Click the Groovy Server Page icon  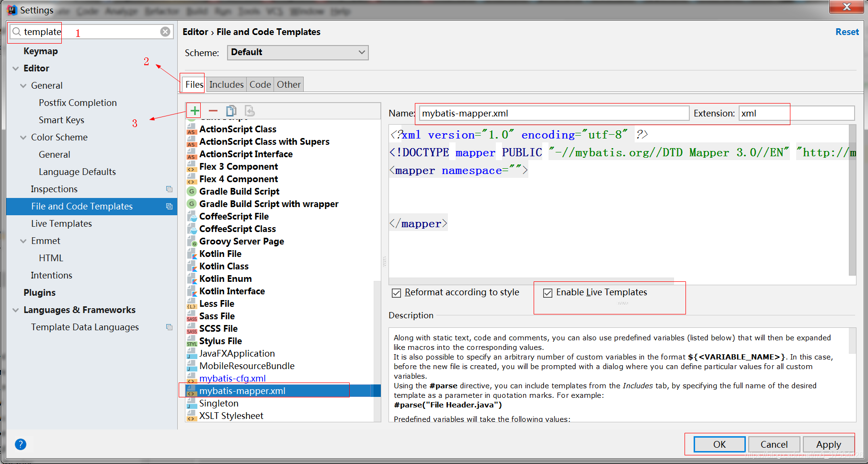(x=192, y=242)
